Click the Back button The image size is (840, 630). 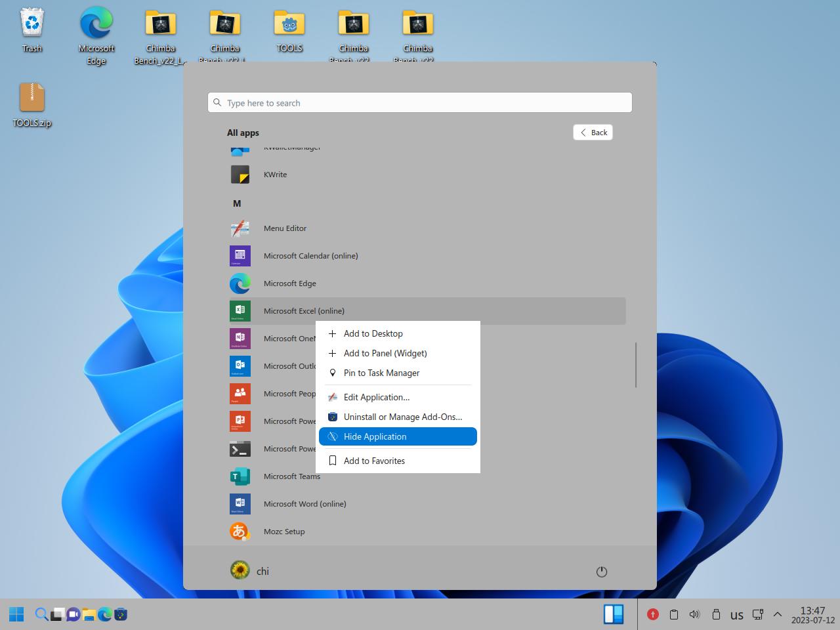(x=593, y=133)
